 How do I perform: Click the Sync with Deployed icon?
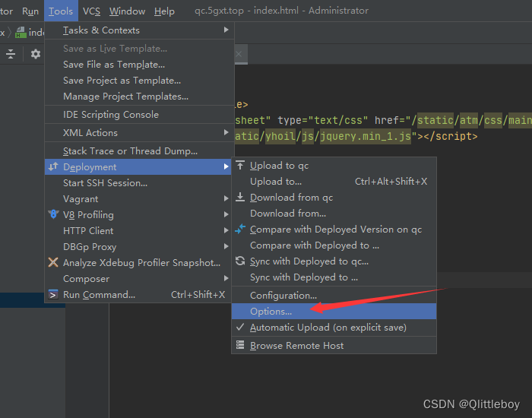coord(240,261)
